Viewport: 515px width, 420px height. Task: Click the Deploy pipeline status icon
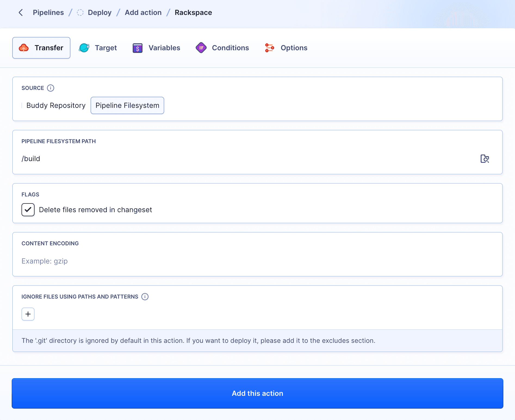80,12
